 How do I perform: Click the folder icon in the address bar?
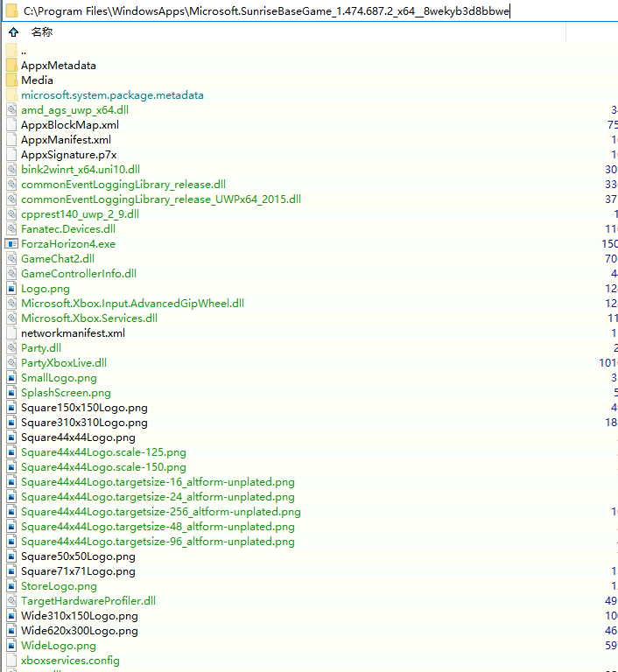pos(12,10)
